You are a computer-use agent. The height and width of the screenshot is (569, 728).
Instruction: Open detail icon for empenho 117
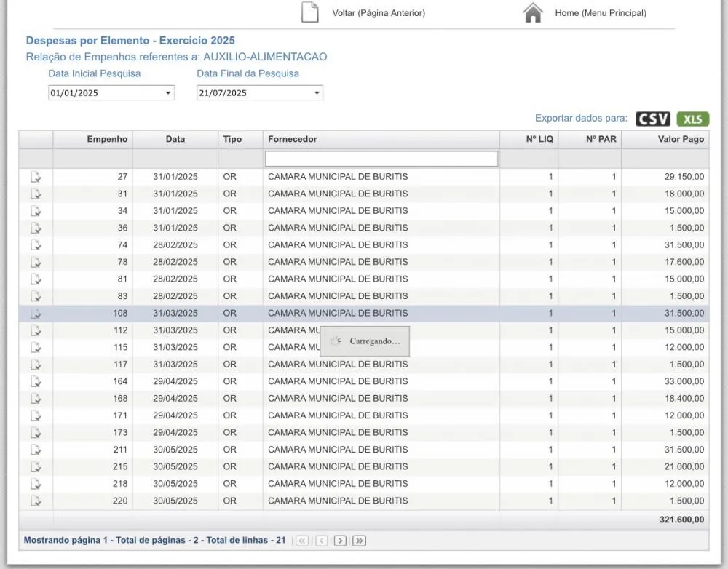(x=36, y=365)
